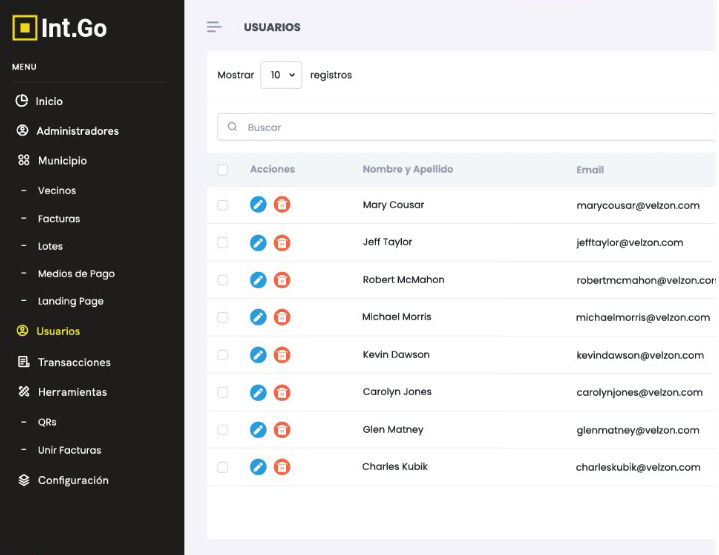719x555 pixels.
Task: Select the checkbox for Carolyn Jones
Action: 223,392
